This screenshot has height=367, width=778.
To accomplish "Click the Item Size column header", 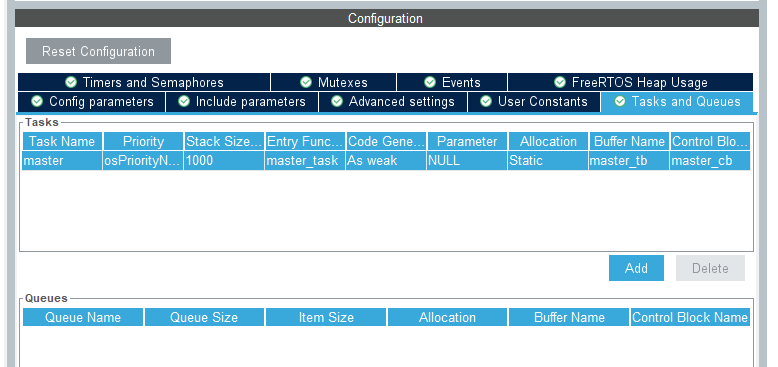I will tap(326, 317).
